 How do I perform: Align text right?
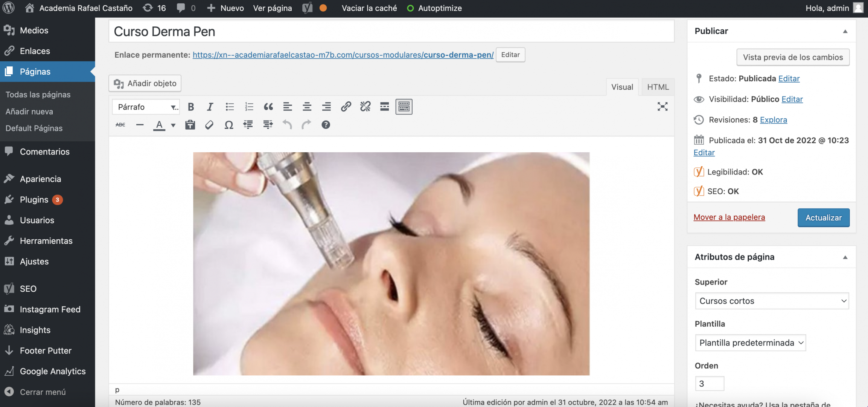(x=326, y=107)
